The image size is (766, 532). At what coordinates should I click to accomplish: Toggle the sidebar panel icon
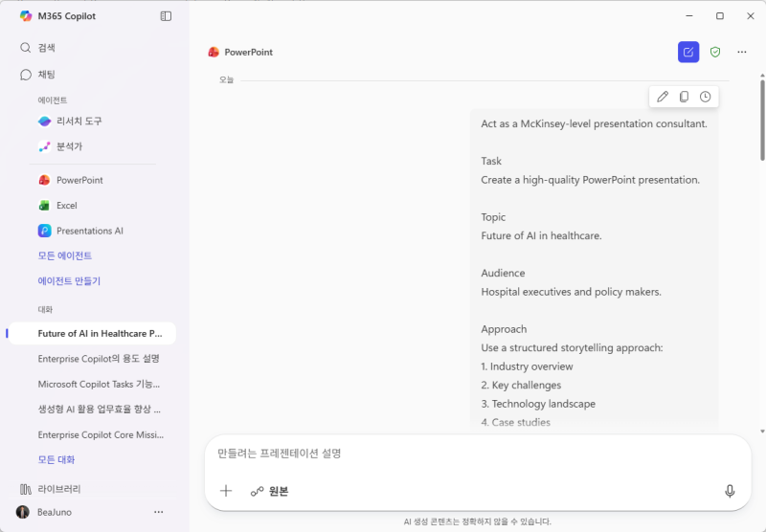pos(166,16)
